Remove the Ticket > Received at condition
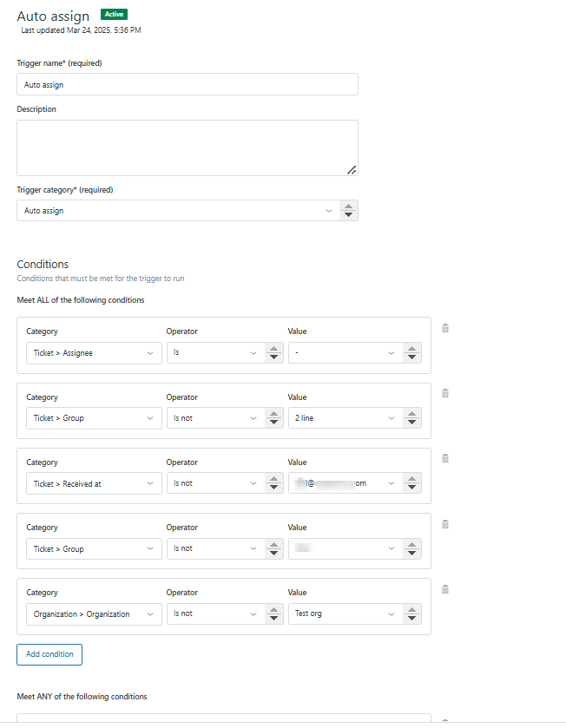The image size is (566, 728). tap(445, 458)
